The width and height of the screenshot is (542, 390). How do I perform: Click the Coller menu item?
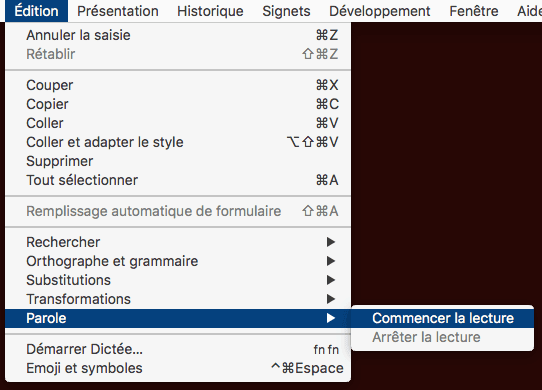click(x=178, y=123)
